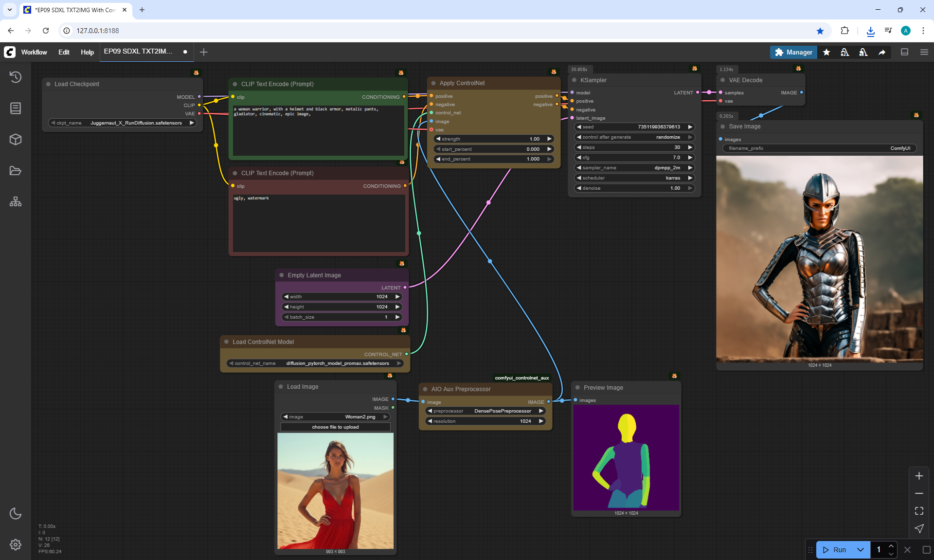Open the Edit menu

64,52
